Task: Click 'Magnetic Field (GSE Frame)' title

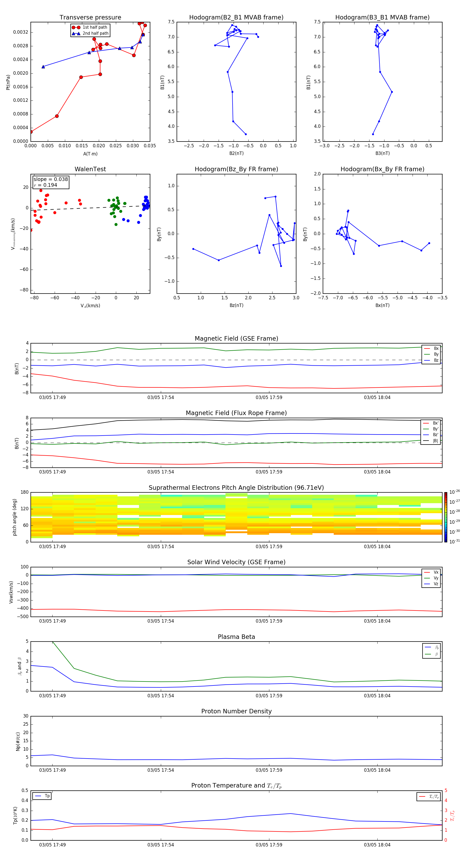Action: pyautogui.click(x=236, y=339)
